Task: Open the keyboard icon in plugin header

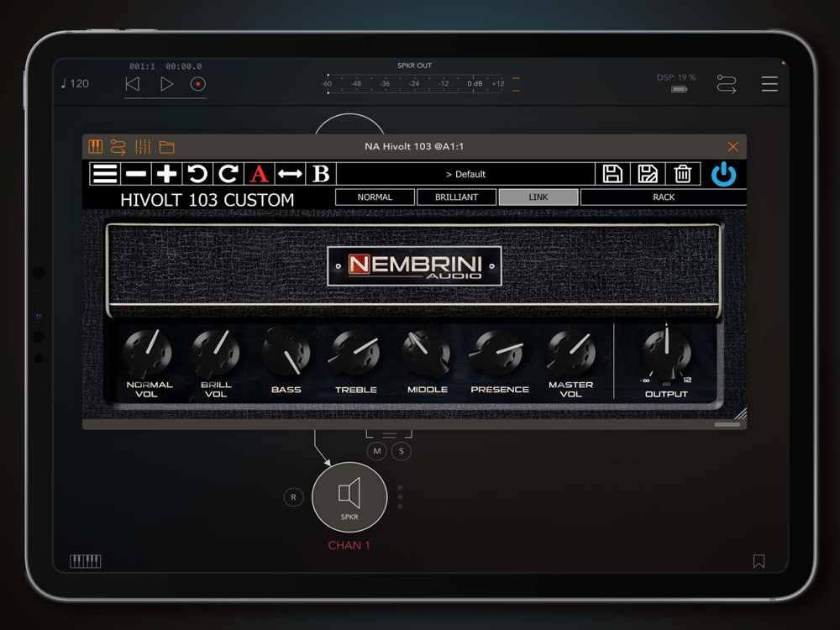Action: [x=96, y=147]
